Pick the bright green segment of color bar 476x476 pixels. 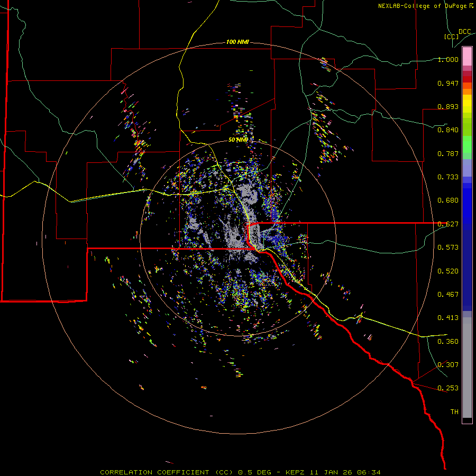pyautogui.click(x=467, y=144)
